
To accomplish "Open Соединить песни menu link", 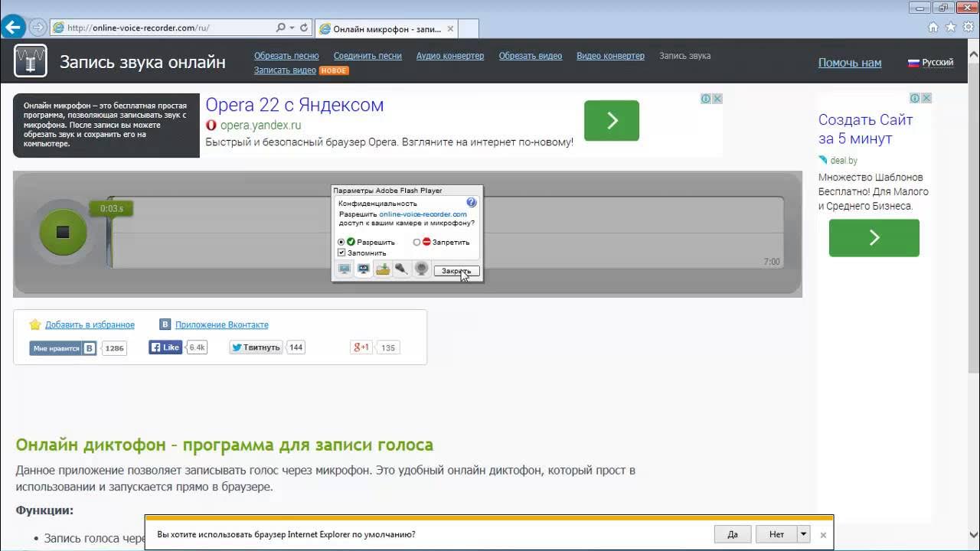I will [367, 56].
